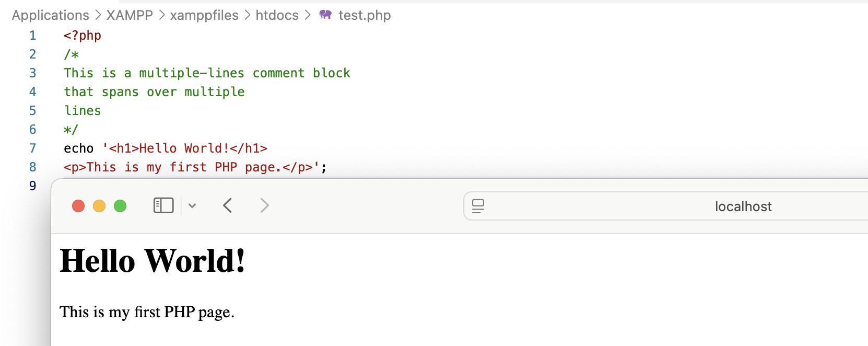Image resolution: width=868 pixels, height=346 pixels.
Task: Expand the xamppfiles breadcrumb segment
Action: pyautogui.click(x=204, y=15)
